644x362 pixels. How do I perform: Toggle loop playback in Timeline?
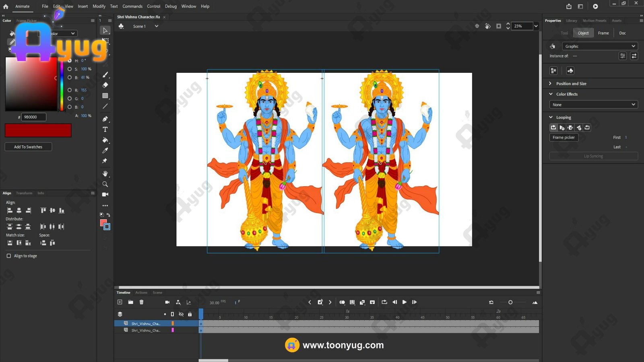tap(384, 302)
